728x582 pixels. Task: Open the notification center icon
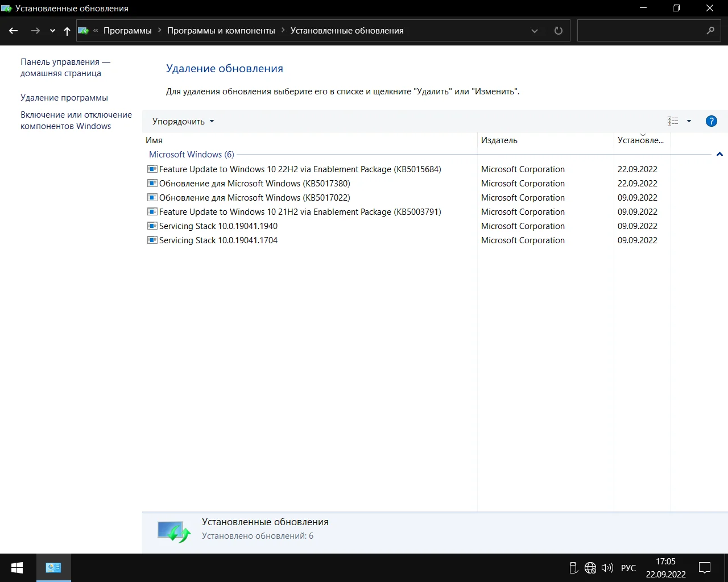pos(705,568)
